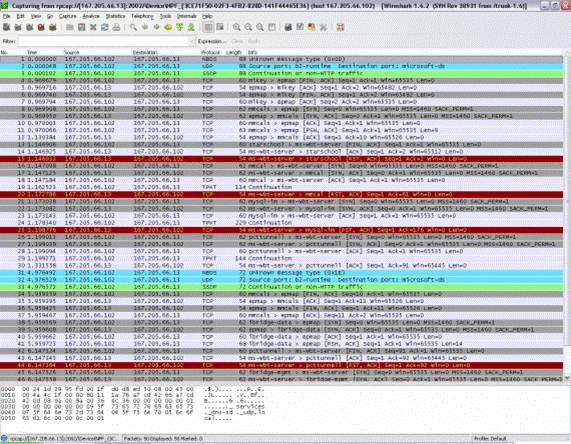Sort packets by Info column header
The height and width of the screenshot is (444, 571).
click(x=253, y=52)
